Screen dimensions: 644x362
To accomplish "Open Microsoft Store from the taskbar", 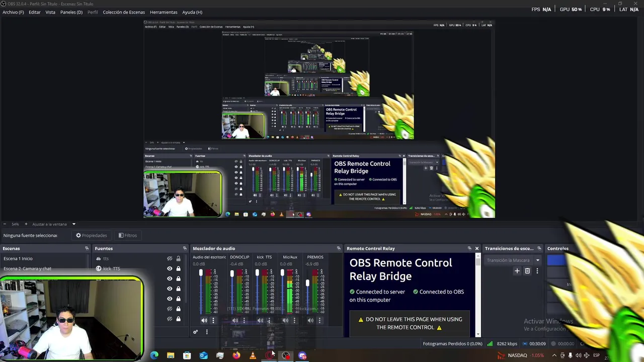I will click(187, 355).
